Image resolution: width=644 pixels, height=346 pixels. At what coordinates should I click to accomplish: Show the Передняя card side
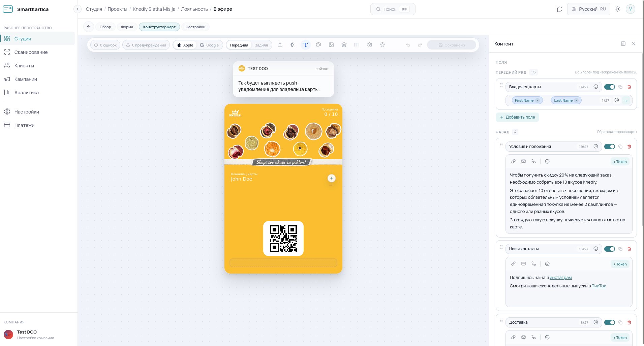239,45
